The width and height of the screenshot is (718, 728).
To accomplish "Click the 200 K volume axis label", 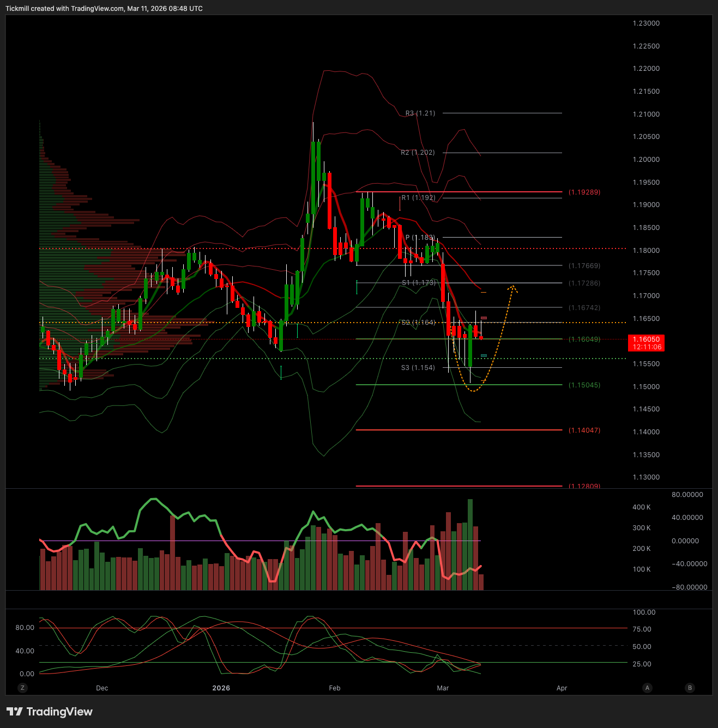I will tap(642, 549).
